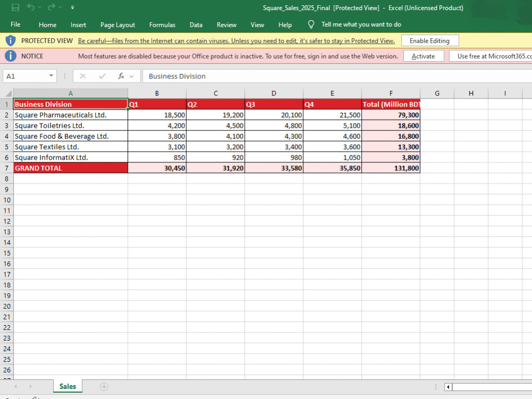Open the Formulas ribbon tab
The image size is (532, 399).
162,25
